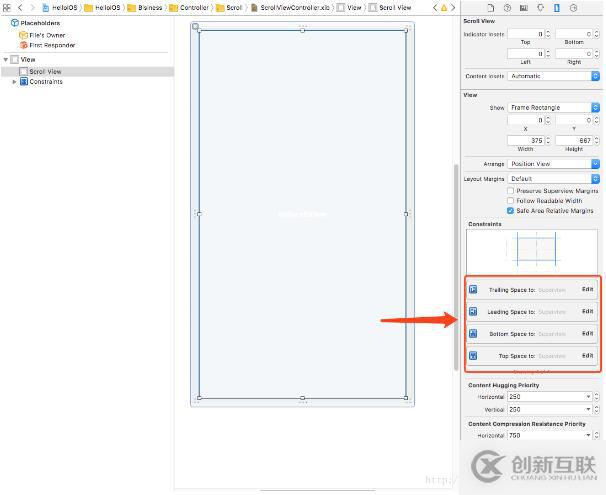The image size is (606, 495).
Task: Click the HelloiOS project file icon in jump bar
Action: tap(46, 7)
